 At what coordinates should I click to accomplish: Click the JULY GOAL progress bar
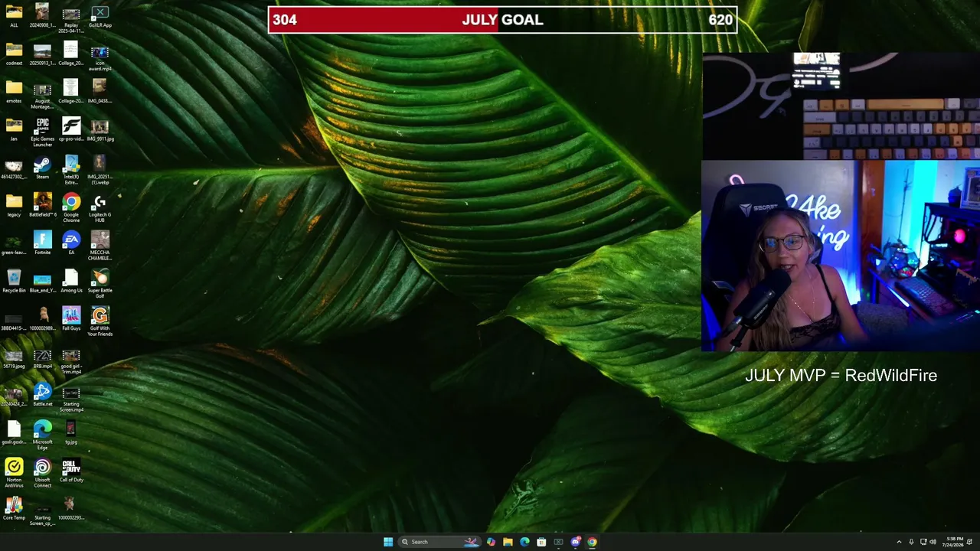(502, 20)
